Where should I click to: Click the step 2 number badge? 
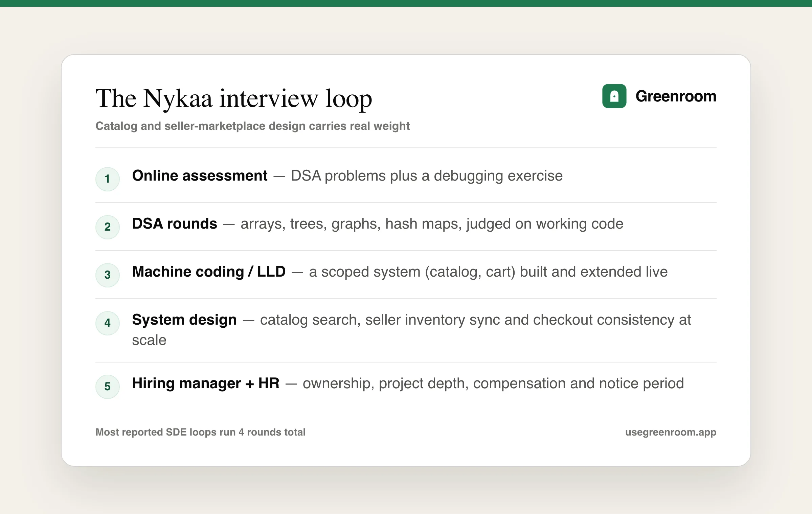(108, 227)
